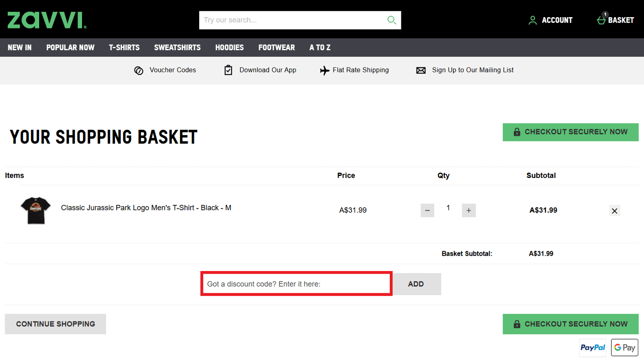Open the T-Shirts menu
This screenshot has height=360, width=644.
(x=124, y=48)
